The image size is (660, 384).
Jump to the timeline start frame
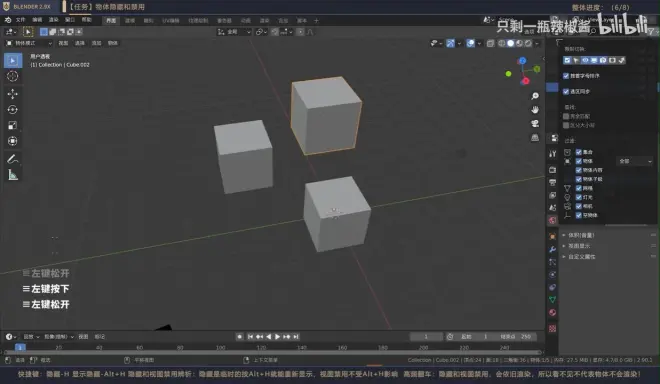(250, 337)
